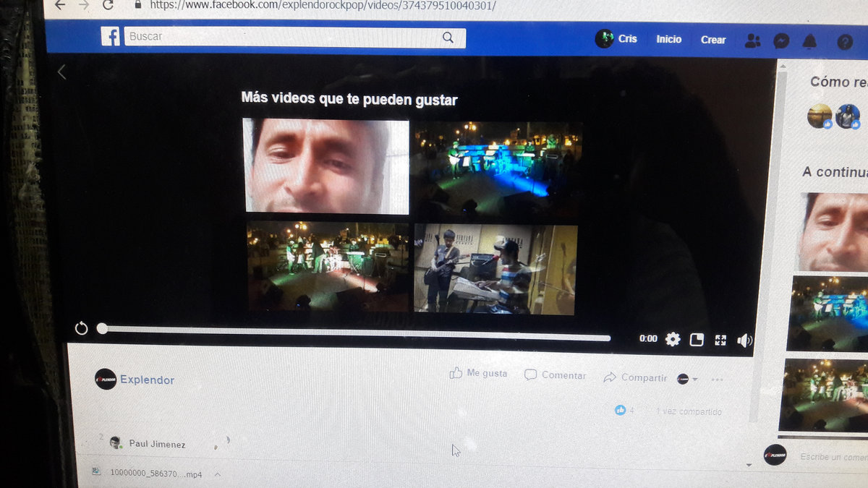868x488 pixels.
Task: Toggle fullscreen video mode
Action: click(720, 341)
